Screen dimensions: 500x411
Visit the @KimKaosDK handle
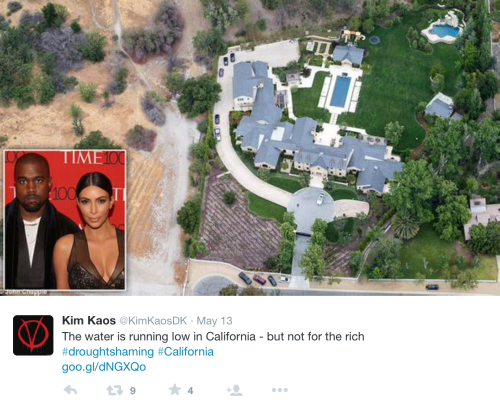tap(153, 321)
